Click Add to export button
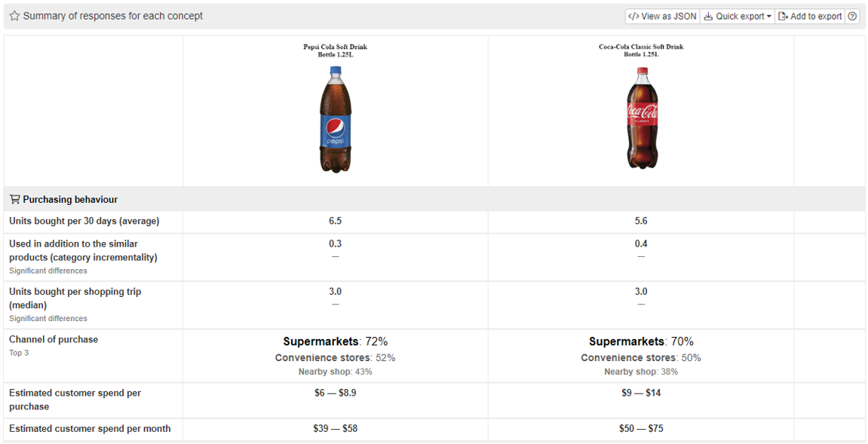This screenshot has height=444, width=868. [x=809, y=16]
